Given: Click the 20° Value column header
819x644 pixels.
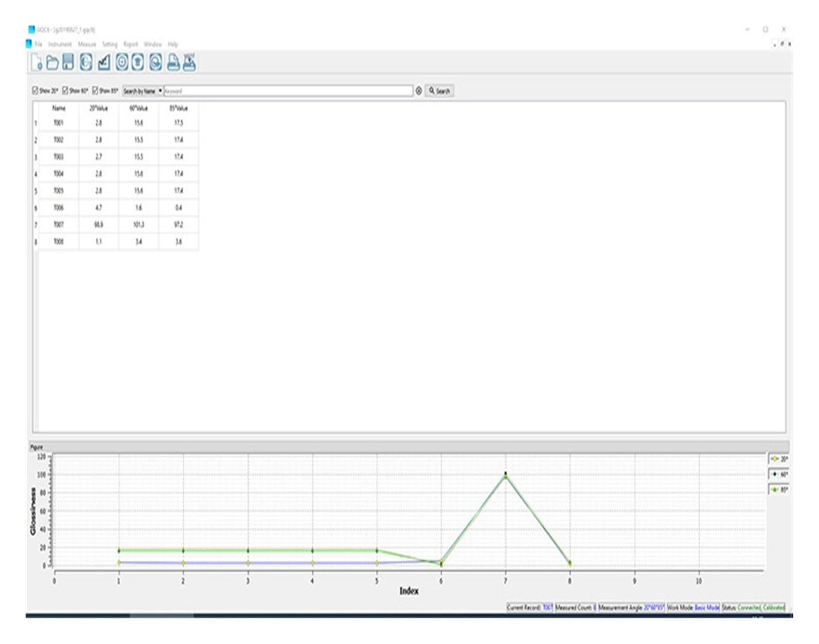Looking at the screenshot, I should [98, 108].
